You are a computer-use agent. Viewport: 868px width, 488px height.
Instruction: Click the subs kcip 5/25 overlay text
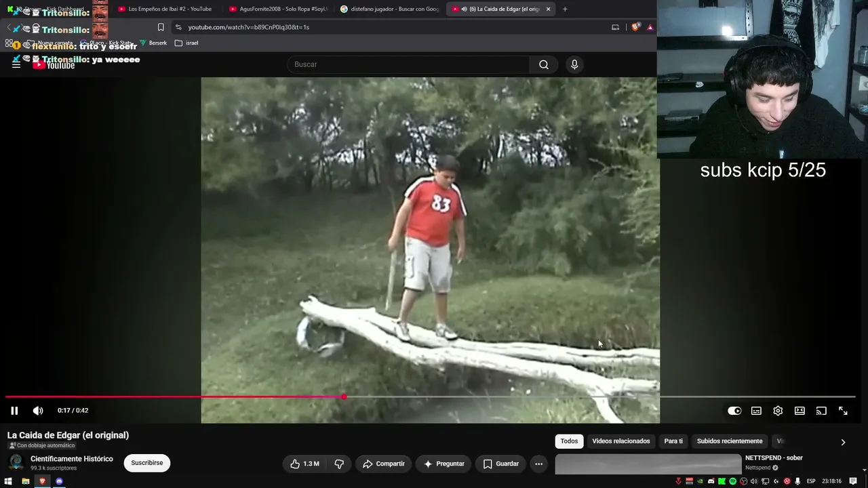pos(763,170)
